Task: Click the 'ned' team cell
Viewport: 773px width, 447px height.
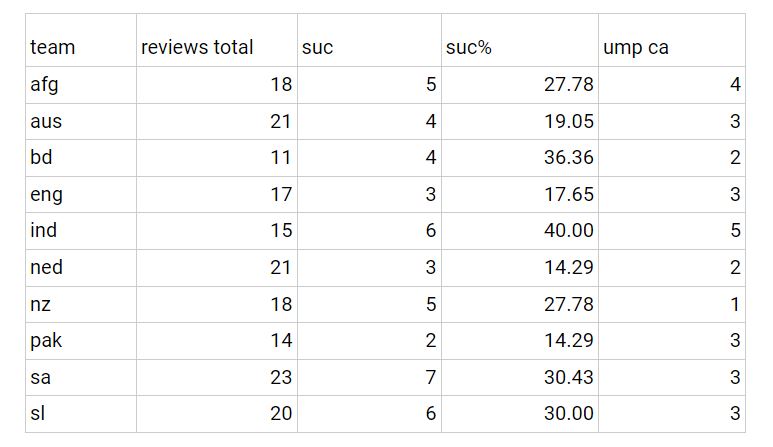Action: pyautogui.click(x=81, y=268)
